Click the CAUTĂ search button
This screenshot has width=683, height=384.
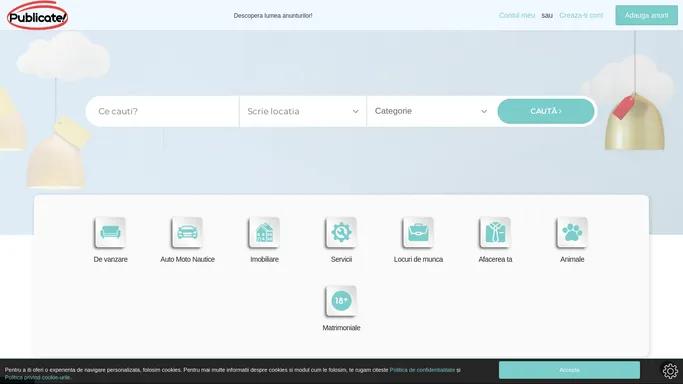[546, 111]
